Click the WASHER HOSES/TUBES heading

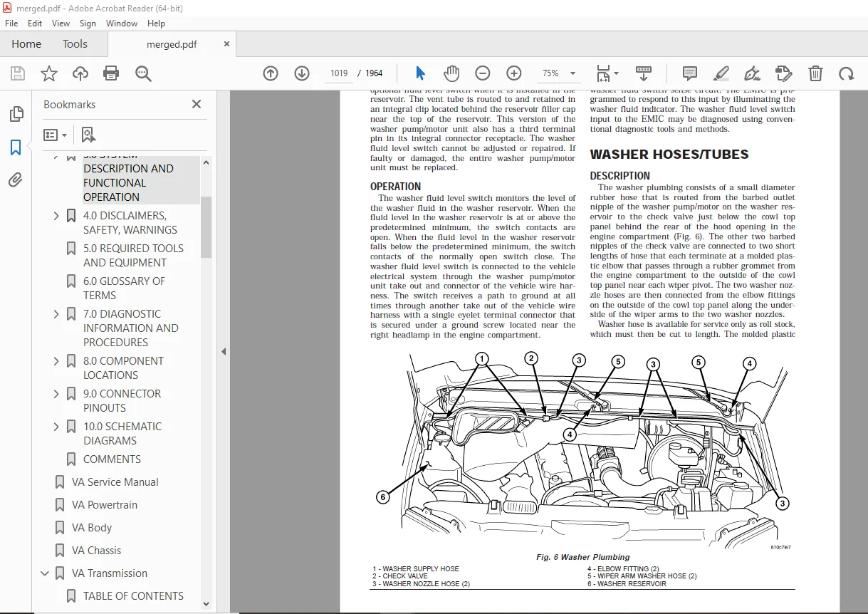[669, 155]
